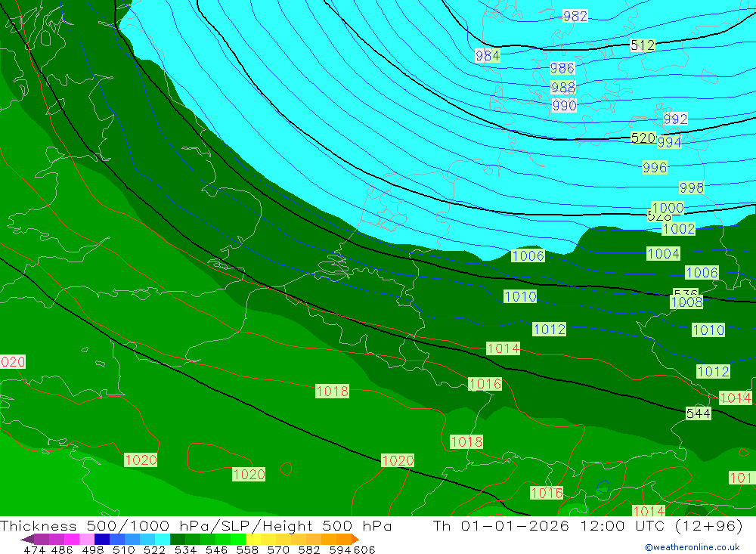The height and width of the screenshot is (554, 756).
Task: Click the legend value 546
Action: (216, 550)
